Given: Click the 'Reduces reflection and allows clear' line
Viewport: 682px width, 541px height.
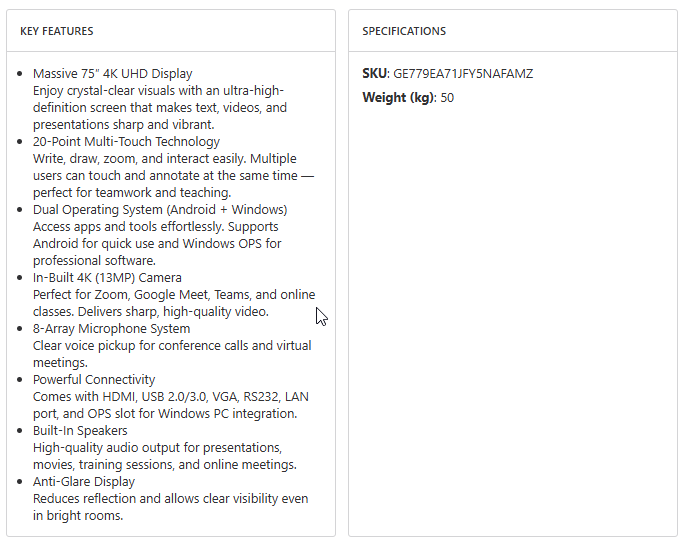Looking at the screenshot, I should pos(170,499).
